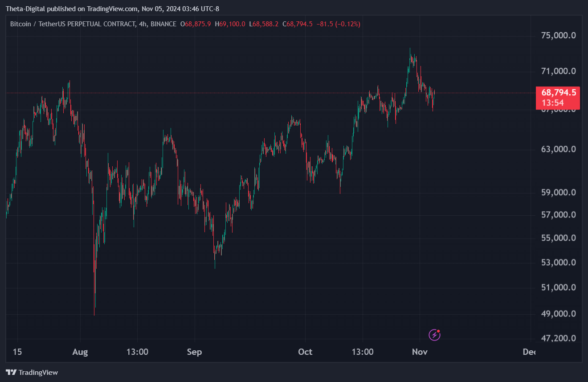Click the purple lightning bolt event icon
The height and width of the screenshot is (382, 588).
[434, 335]
